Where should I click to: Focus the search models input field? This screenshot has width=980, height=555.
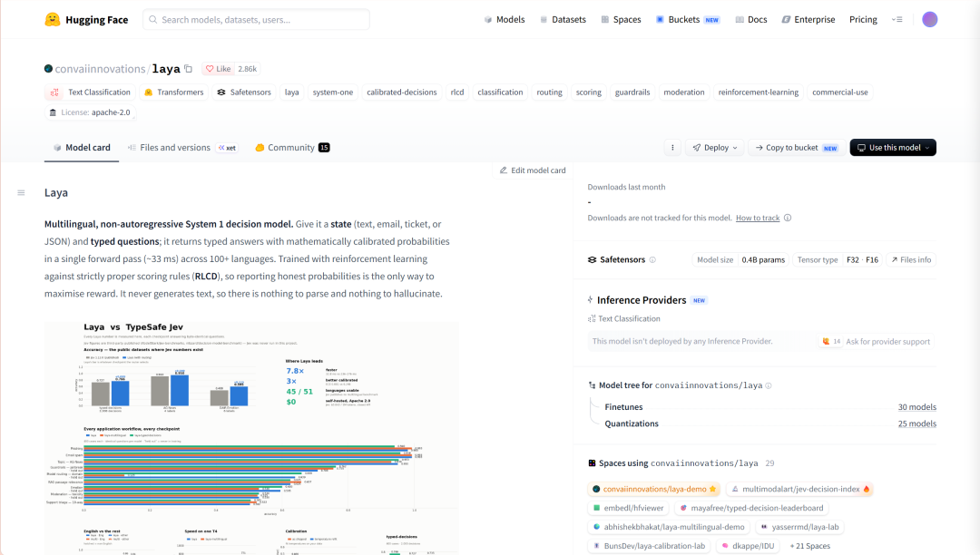click(x=256, y=19)
